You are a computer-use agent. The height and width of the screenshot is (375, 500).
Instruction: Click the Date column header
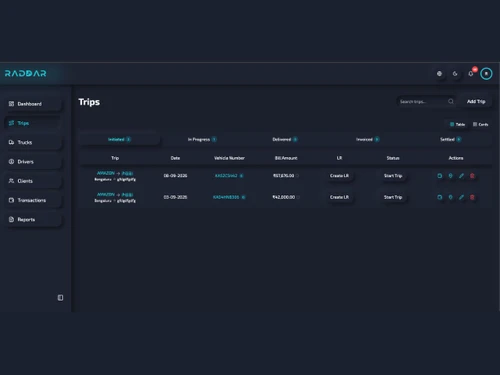click(x=175, y=158)
